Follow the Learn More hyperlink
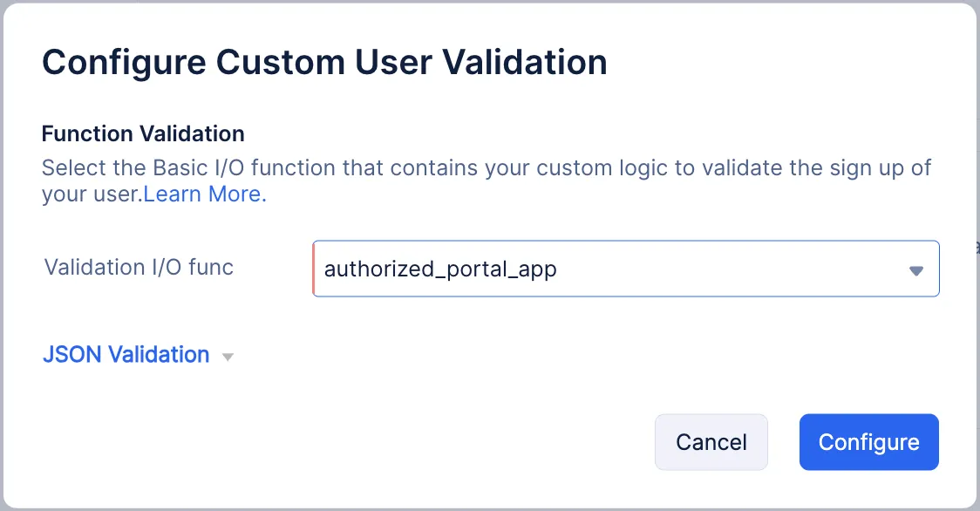This screenshot has height=511, width=980. coord(203,194)
